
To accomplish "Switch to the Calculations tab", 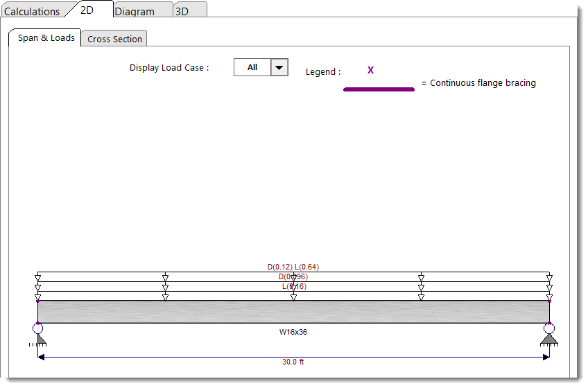I will click(33, 11).
